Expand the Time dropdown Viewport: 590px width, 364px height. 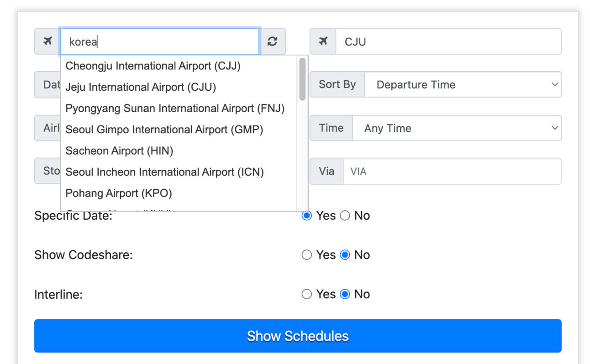(x=456, y=128)
